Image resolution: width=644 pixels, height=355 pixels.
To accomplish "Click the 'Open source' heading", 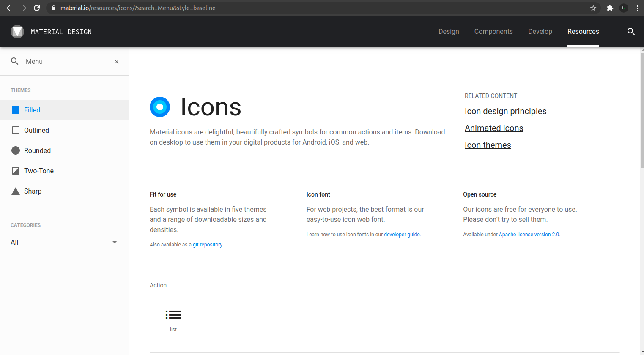I will pyautogui.click(x=480, y=194).
